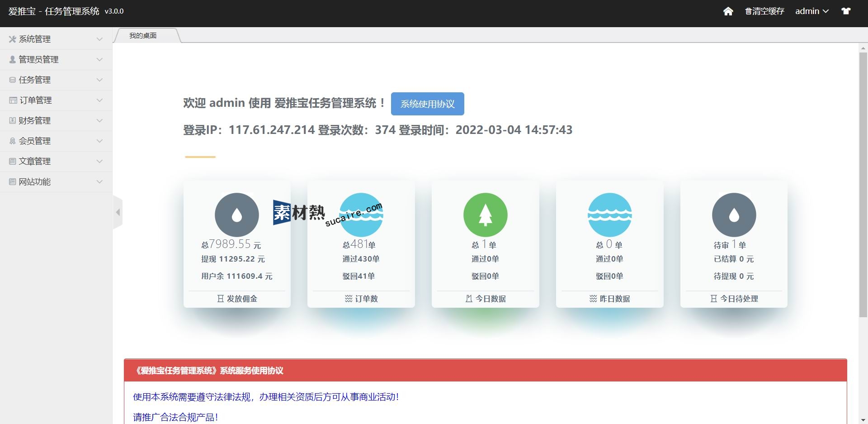This screenshot has height=424, width=868.
Task: Click scrollbar up arrow at top
Action: point(863,48)
